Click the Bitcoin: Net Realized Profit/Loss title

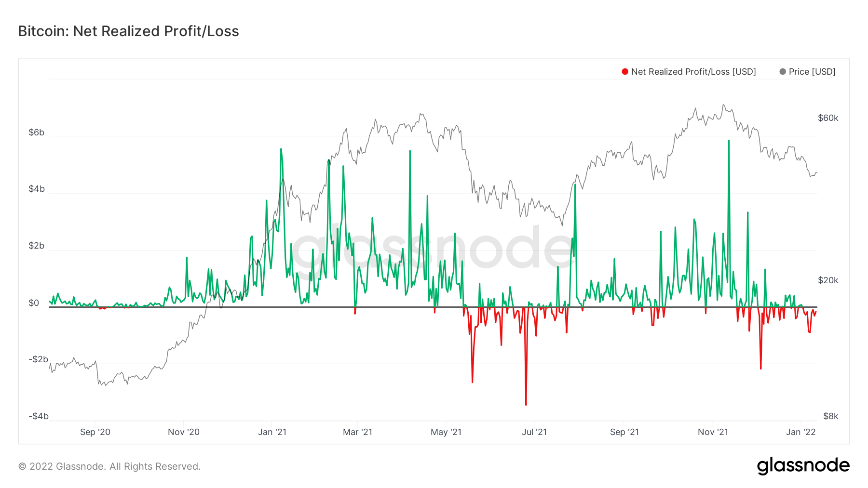click(x=128, y=31)
